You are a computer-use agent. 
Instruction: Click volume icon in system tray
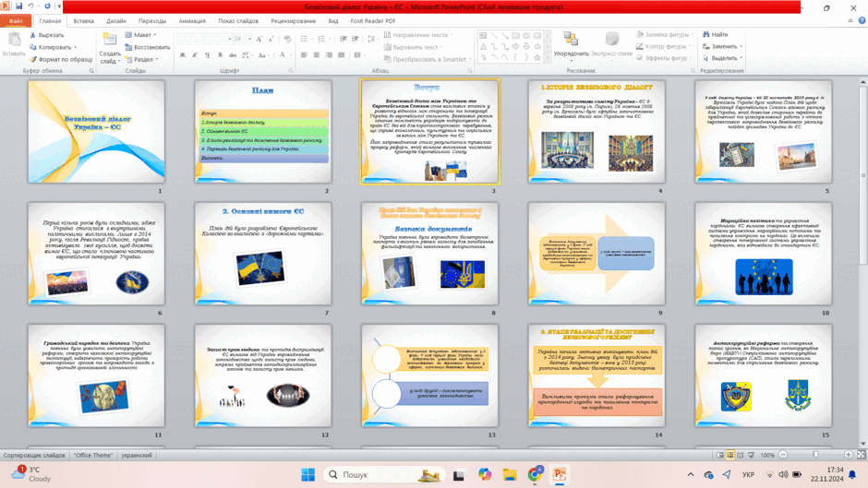click(783, 475)
